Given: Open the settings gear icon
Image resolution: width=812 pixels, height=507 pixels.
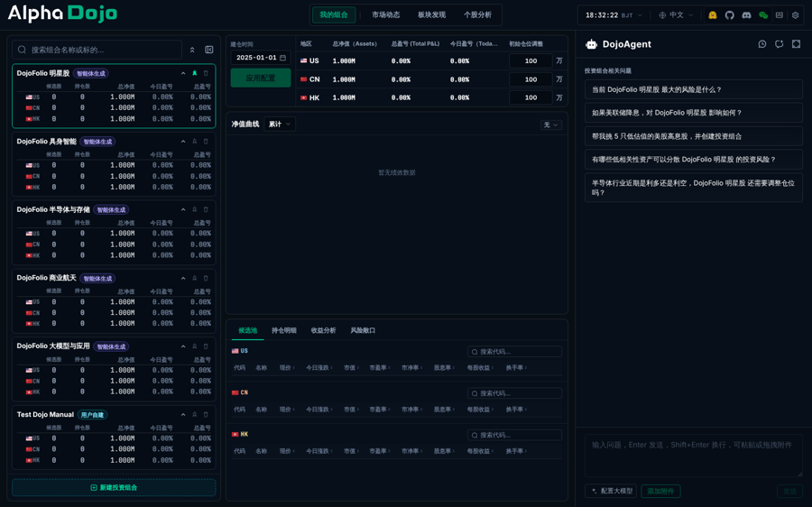Looking at the screenshot, I should 796,15.
